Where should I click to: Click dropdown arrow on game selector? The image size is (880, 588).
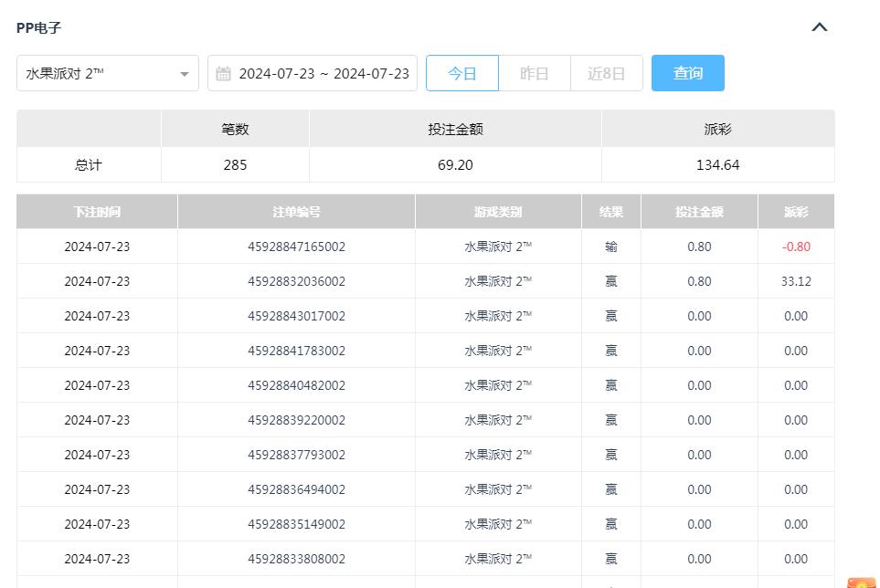[185, 73]
